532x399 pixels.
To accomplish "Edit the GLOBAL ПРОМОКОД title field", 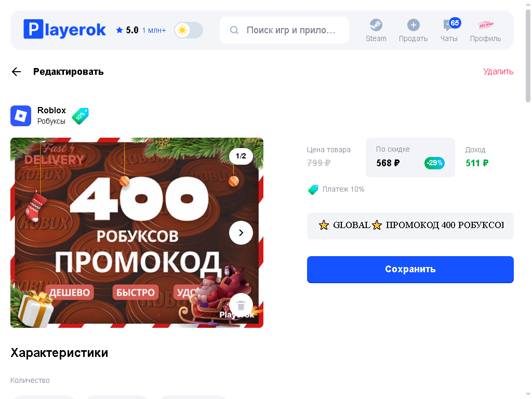I will (410, 226).
